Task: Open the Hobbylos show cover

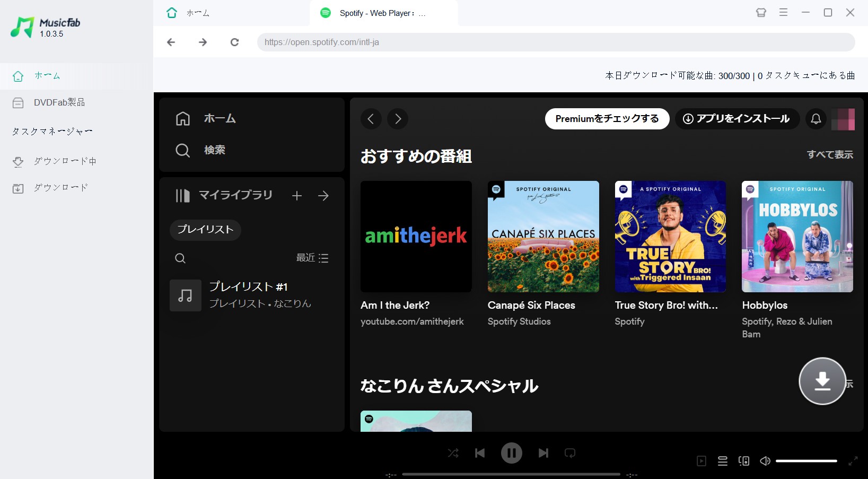Action: click(797, 237)
